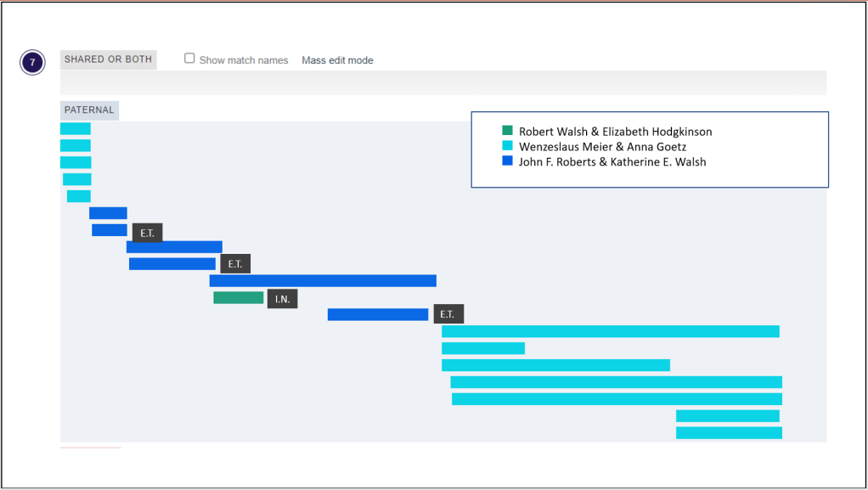
Task: Select the first cyan segment under PATERNAL
Action: [75, 129]
